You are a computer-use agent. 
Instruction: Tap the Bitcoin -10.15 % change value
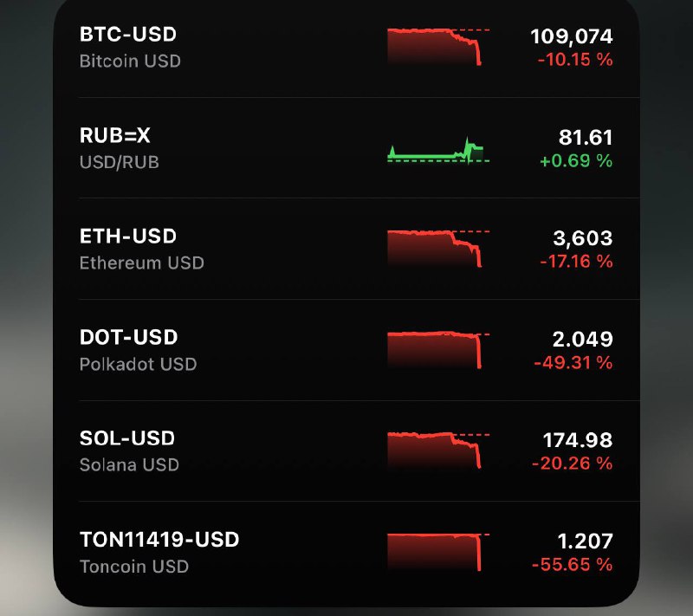(x=574, y=61)
